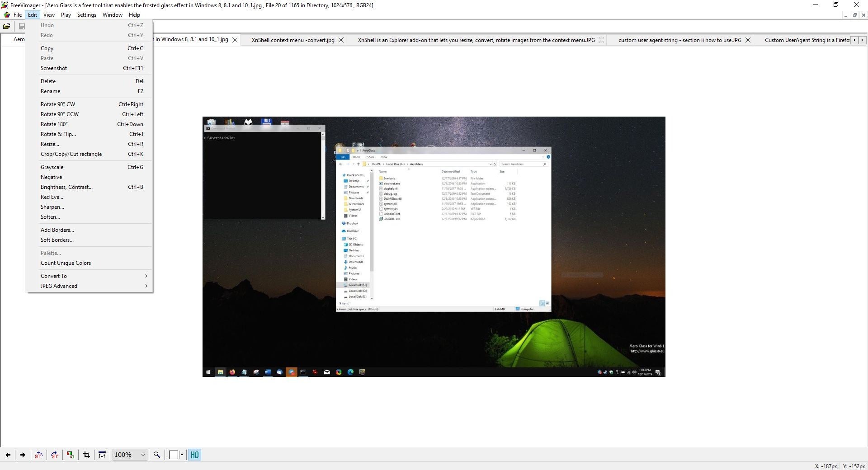Click the magnifier zoom icon
868x470 pixels.
tap(157, 455)
